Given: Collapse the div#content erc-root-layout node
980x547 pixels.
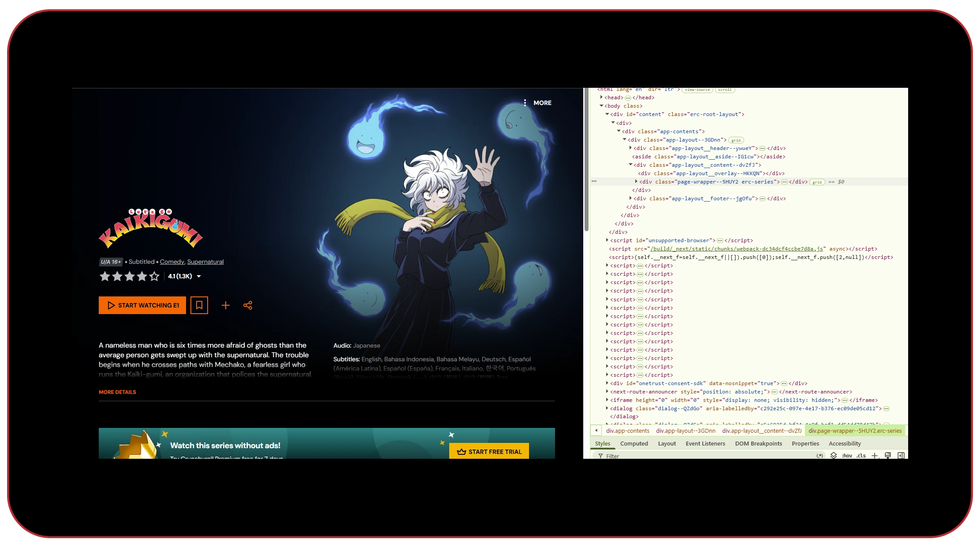Looking at the screenshot, I should coord(607,114).
